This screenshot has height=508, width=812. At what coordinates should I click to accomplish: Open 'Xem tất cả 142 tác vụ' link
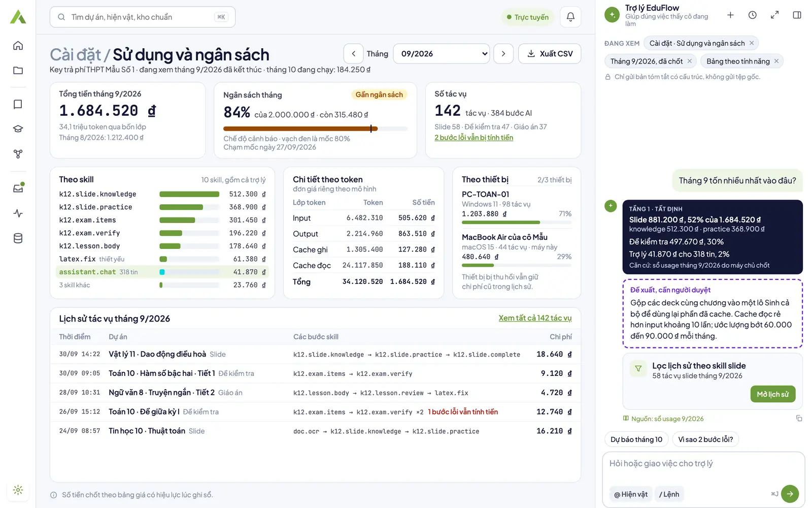point(535,318)
